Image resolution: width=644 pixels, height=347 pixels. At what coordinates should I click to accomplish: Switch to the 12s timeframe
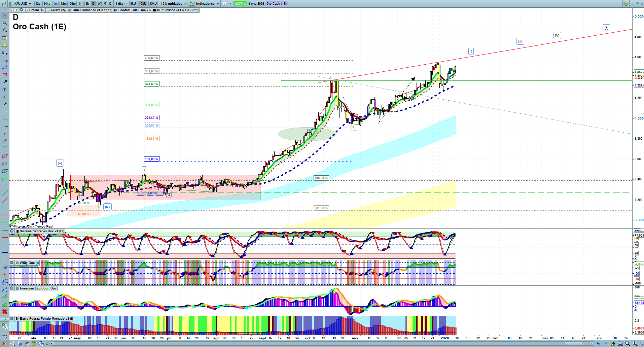click(38, 4)
